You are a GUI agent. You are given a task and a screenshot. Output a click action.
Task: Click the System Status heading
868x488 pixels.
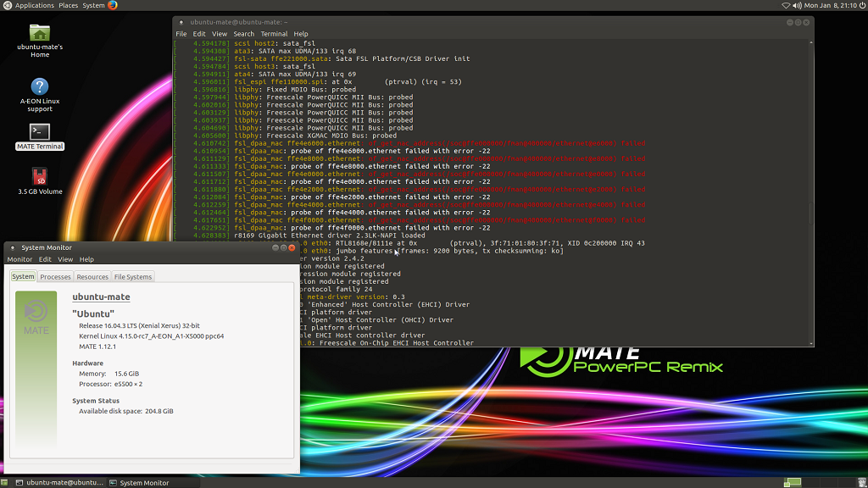coord(96,401)
